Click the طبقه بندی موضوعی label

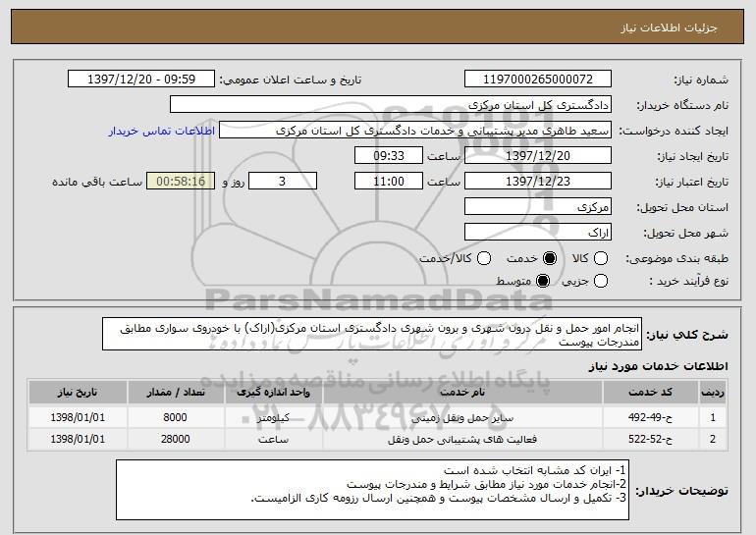click(x=676, y=259)
